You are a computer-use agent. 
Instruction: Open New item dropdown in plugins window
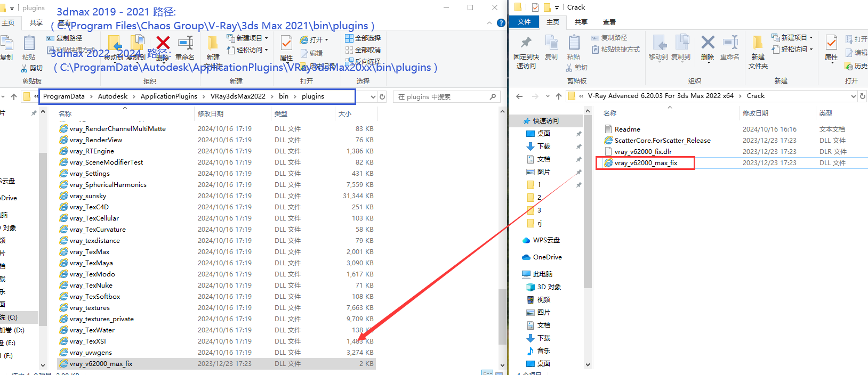point(247,38)
